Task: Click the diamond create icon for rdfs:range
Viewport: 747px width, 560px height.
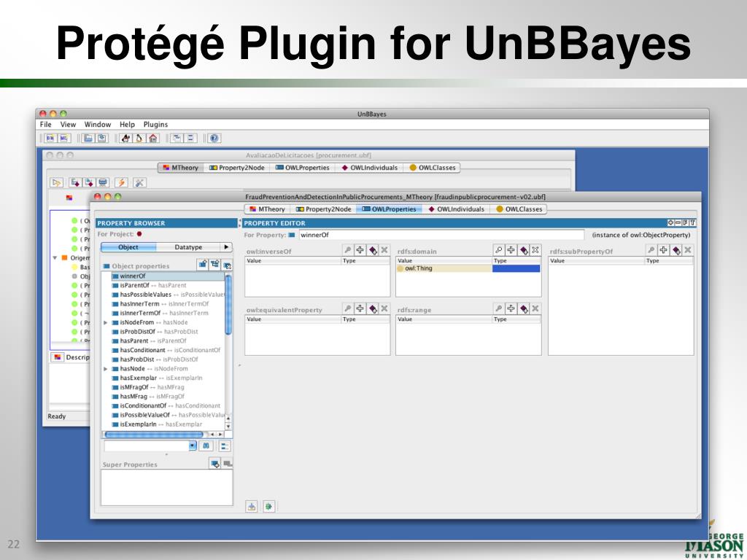Action: (x=524, y=308)
